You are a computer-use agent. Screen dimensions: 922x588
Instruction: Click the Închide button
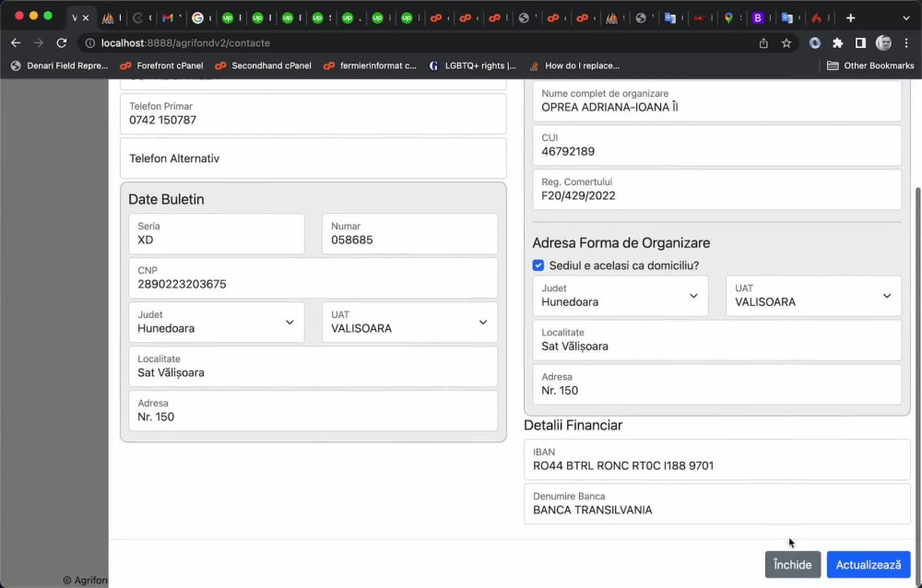point(793,564)
